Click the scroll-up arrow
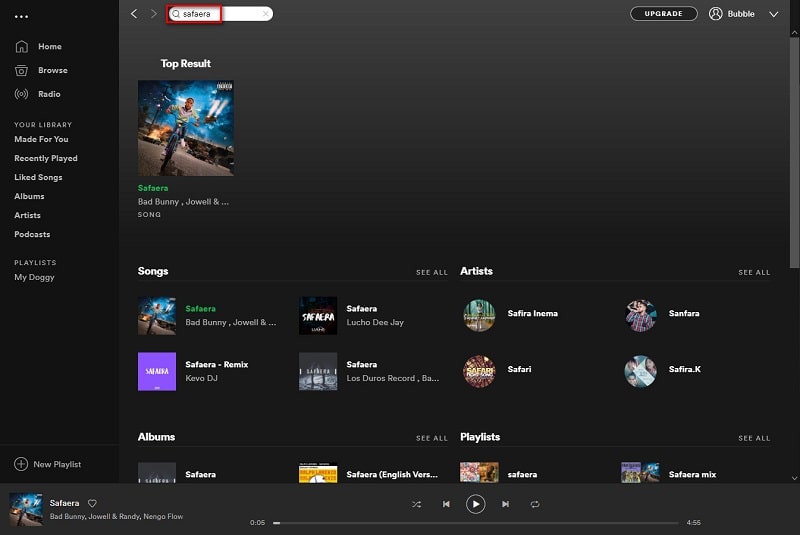Image resolution: width=800 pixels, height=535 pixels. click(794, 33)
